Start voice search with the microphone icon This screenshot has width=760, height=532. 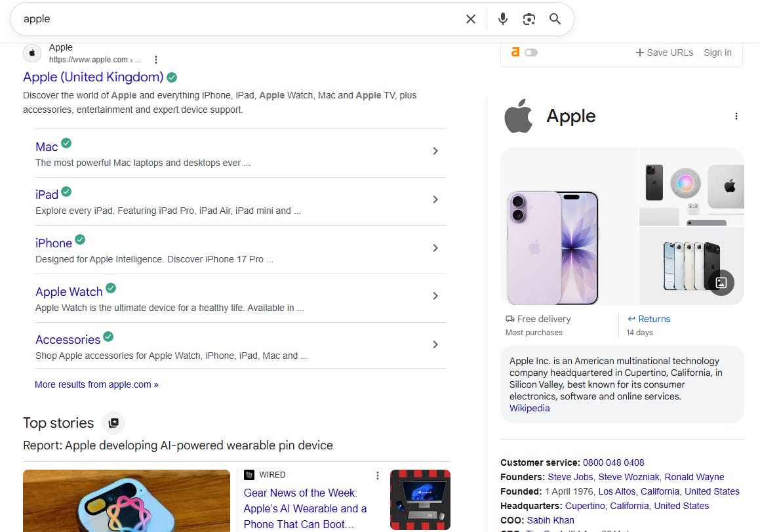coord(502,19)
